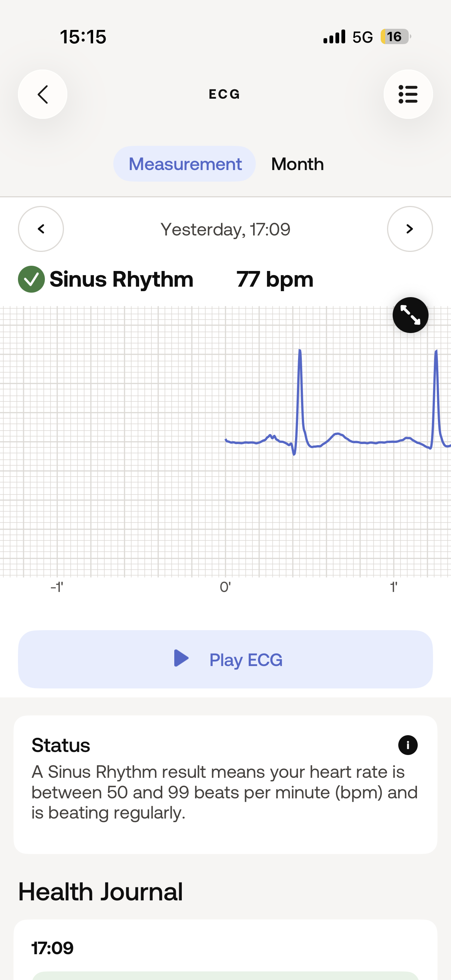Screen dimensions: 451x980
Task: Open the 17:09 Health Journal entry
Action: click(52, 948)
